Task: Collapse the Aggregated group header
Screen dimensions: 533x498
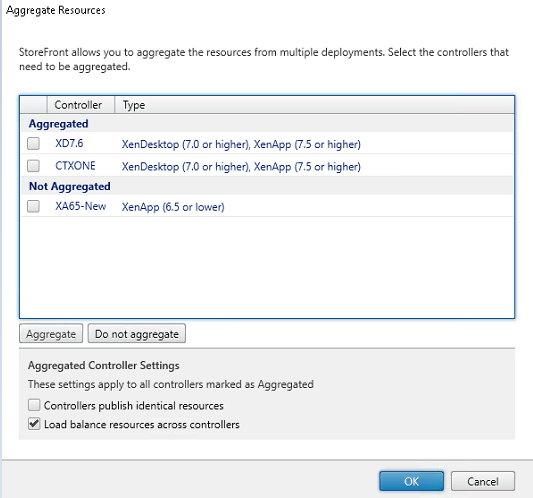Action: point(58,124)
